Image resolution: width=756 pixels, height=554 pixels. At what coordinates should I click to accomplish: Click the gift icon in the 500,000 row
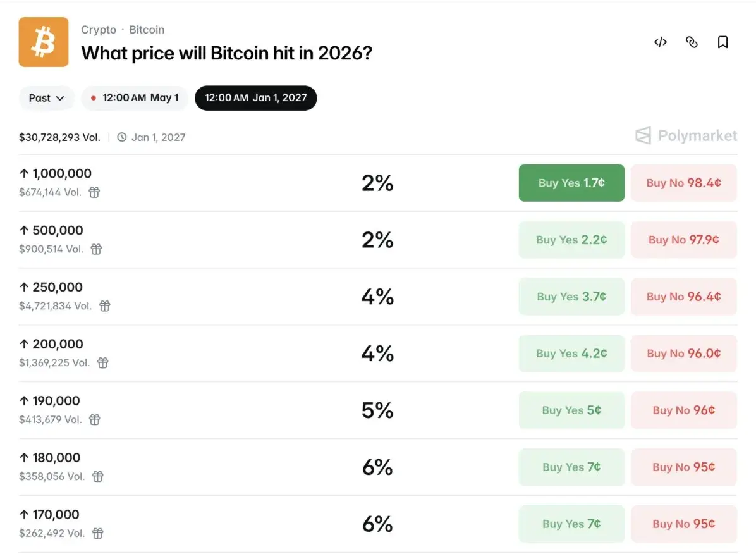[x=96, y=249]
